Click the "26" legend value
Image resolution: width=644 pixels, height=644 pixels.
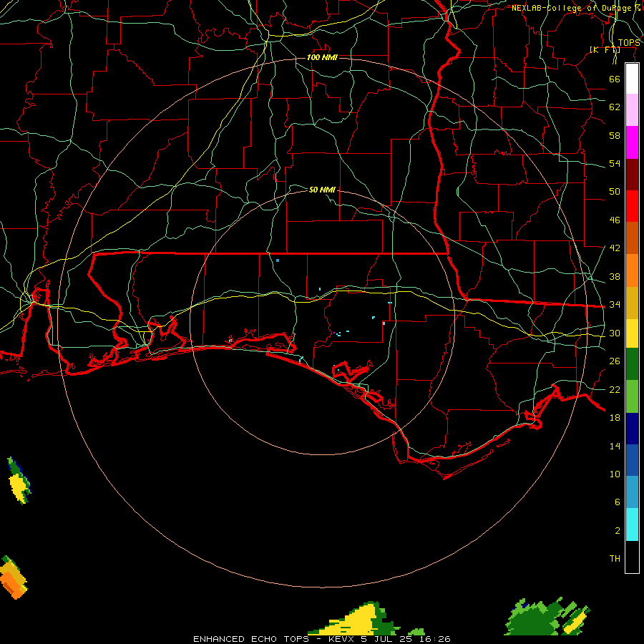pos(615,361)
